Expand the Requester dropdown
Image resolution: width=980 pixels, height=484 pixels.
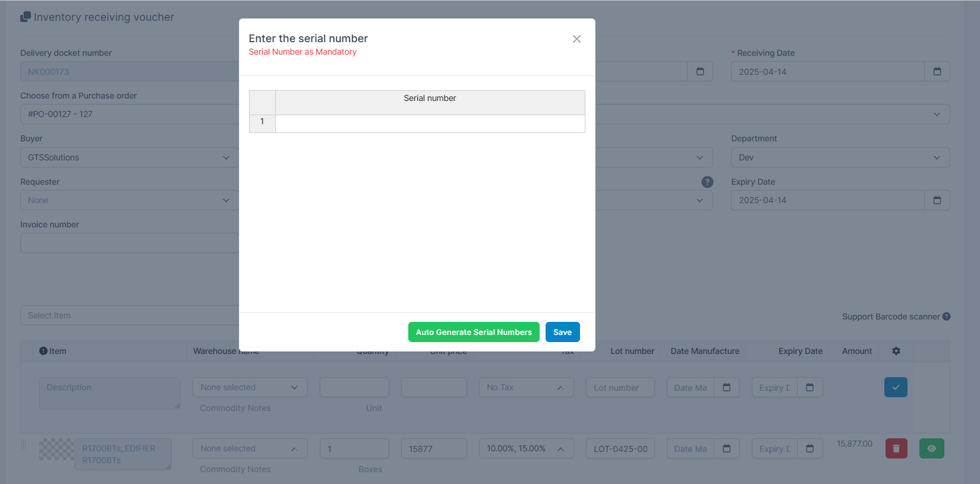(128, 200)
